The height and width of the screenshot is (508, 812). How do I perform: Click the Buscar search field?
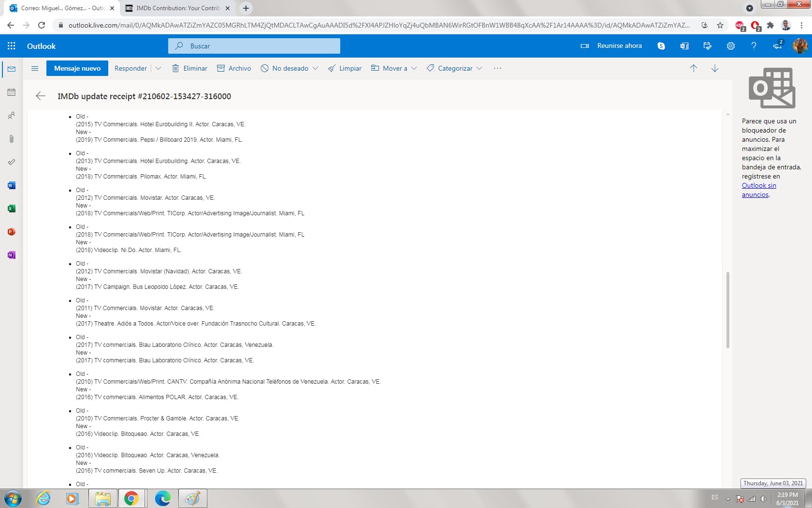[x=261, y=46]
